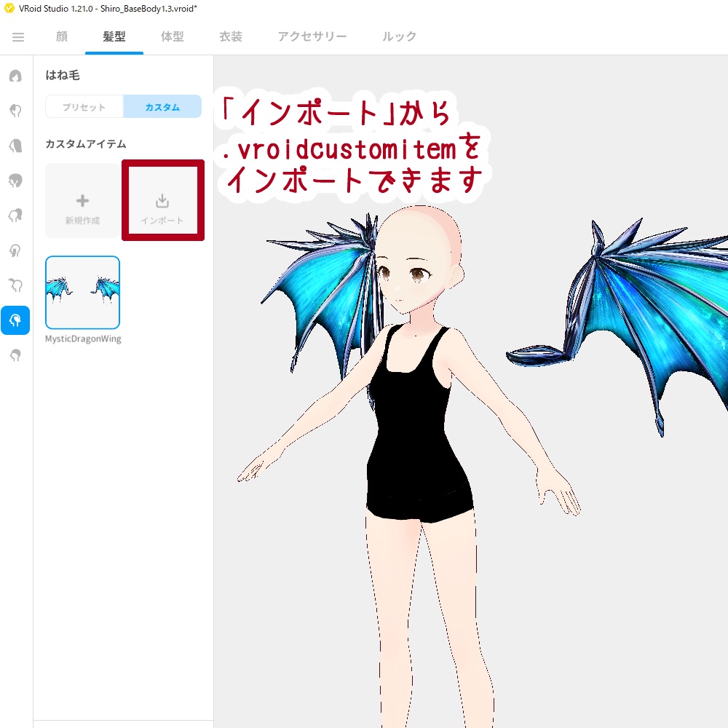Select the tied hair category icon in sidebar

click(x=15, y=215)
